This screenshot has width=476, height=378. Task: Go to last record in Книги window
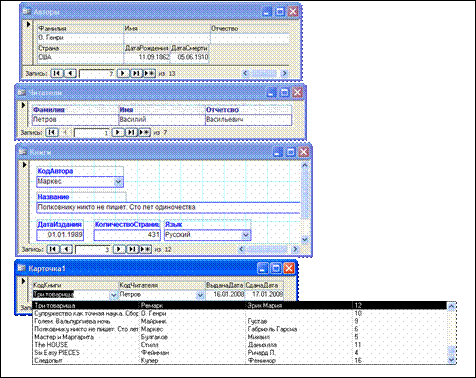[132, 249]
